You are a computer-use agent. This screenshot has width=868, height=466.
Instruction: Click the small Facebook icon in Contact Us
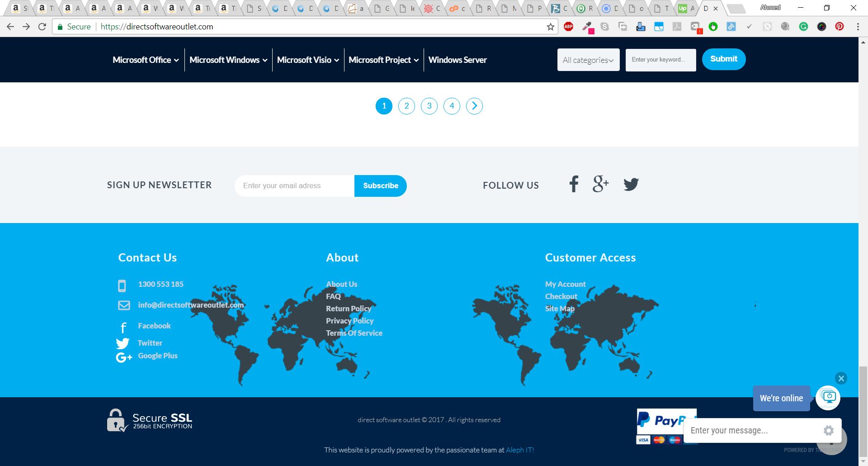(123, 327)
